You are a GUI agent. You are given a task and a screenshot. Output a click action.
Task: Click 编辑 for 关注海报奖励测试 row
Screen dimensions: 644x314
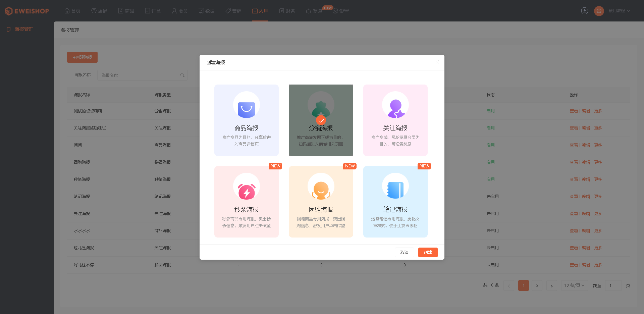pos(586,128)
